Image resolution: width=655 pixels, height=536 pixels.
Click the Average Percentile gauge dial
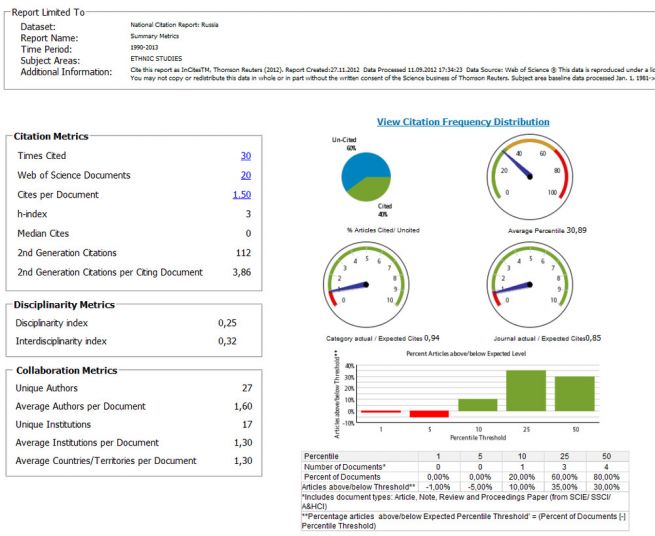(530, 177)
